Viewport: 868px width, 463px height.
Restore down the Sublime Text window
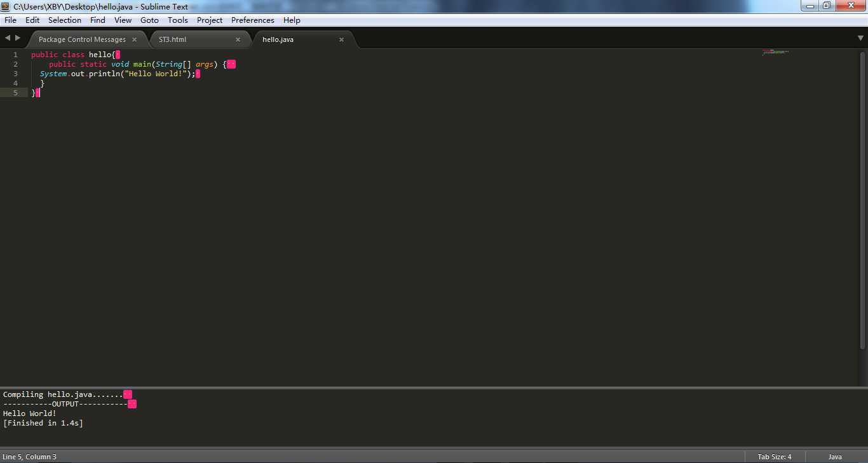[x=827, y=6]
